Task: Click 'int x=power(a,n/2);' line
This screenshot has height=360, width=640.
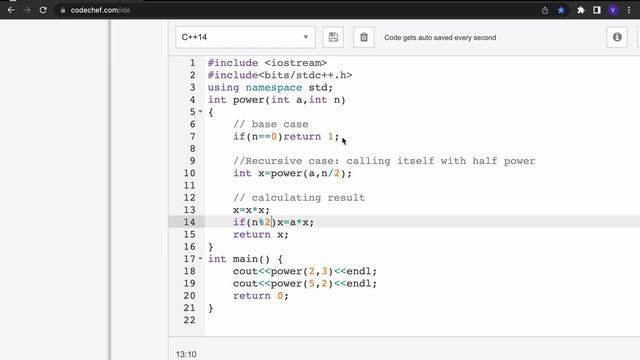Action: tap(292, 173)
